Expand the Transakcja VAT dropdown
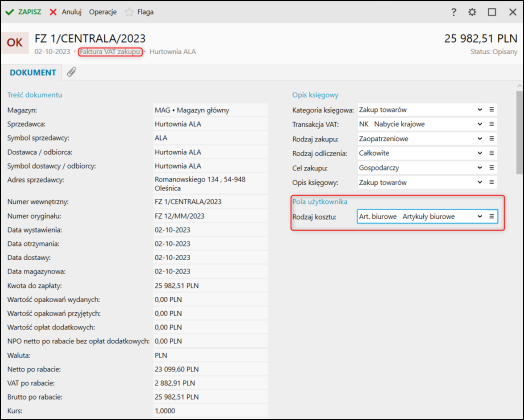524x420 pixels. tap(480, 124)
